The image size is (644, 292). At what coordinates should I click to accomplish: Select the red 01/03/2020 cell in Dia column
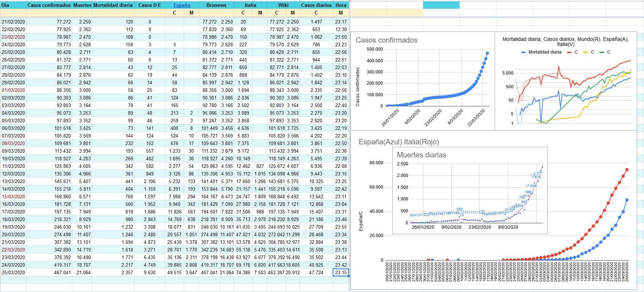pyautogui.click(x=13, y=90)
